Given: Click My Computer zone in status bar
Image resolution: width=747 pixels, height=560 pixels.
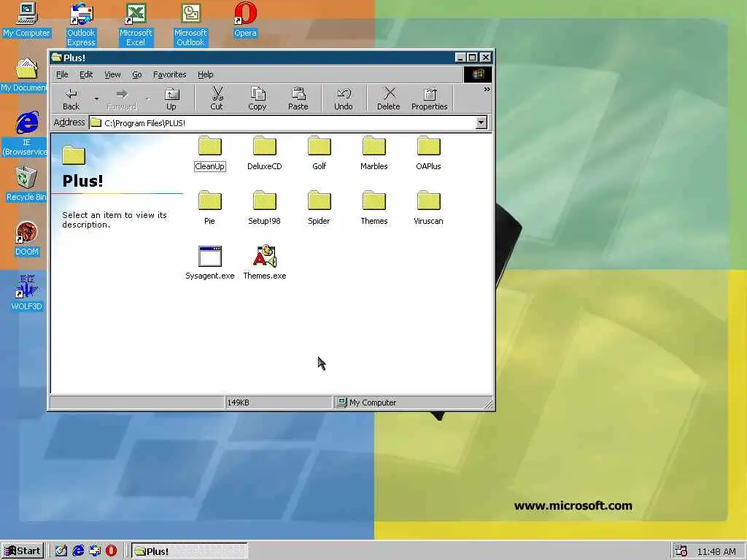Looking at the screenshot, I should coord(413,402).
